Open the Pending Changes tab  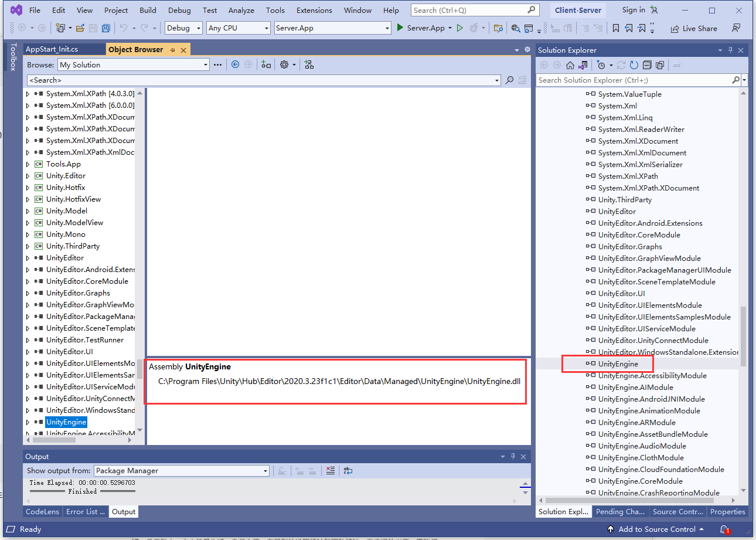click(x=620, y=511)
